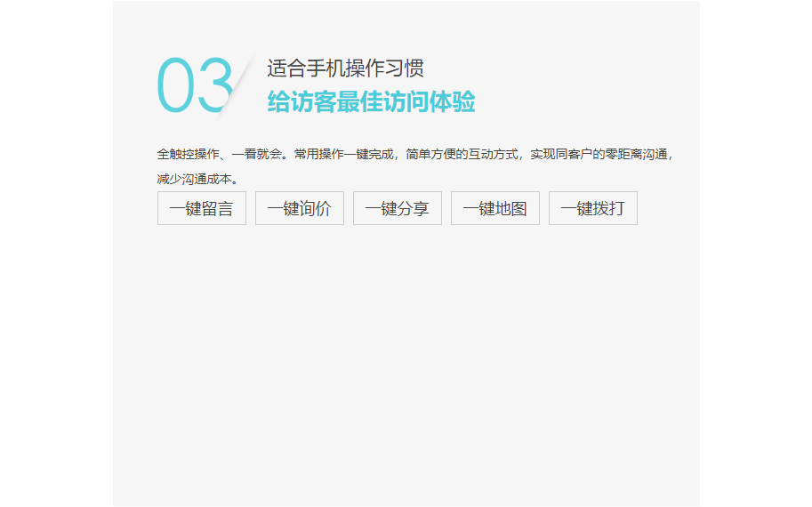Click the heading 适合手机操作习惯
Image resolution: width=812 pixels, height=507 pixels.
pos(345,68)
